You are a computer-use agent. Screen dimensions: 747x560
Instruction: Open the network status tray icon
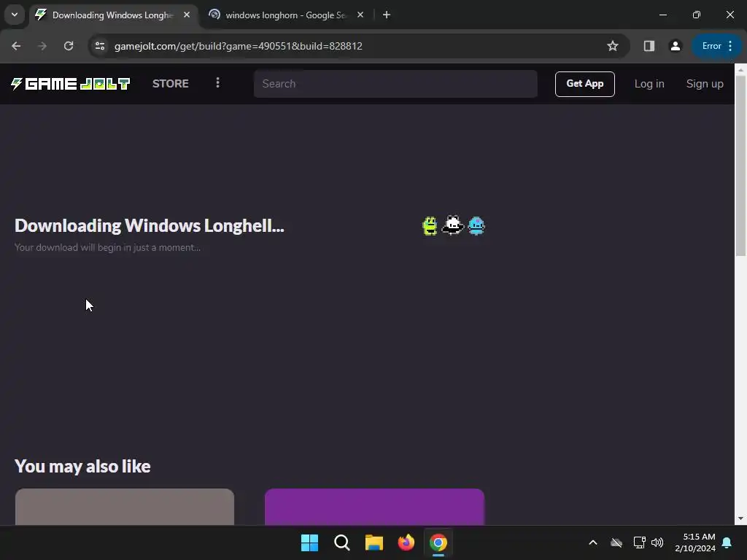point(639,542)
